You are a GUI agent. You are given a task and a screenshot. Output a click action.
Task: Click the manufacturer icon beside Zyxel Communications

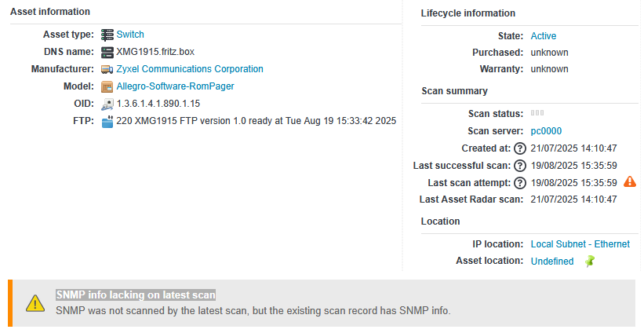click(107, 69)
